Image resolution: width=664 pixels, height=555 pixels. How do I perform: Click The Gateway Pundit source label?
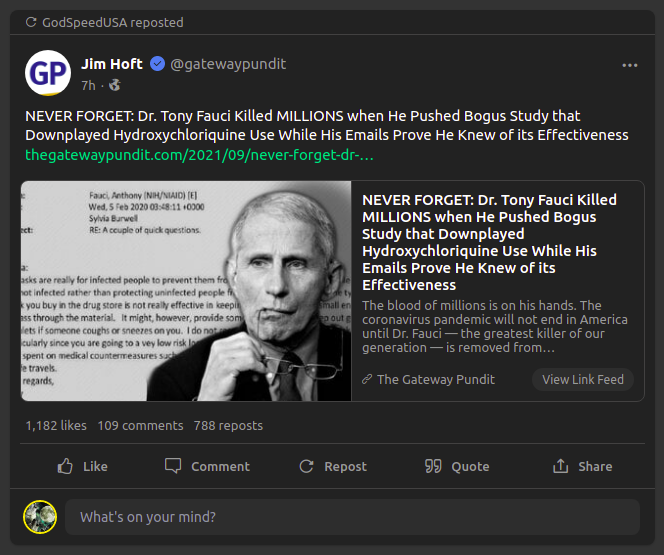tap(436, 379)
